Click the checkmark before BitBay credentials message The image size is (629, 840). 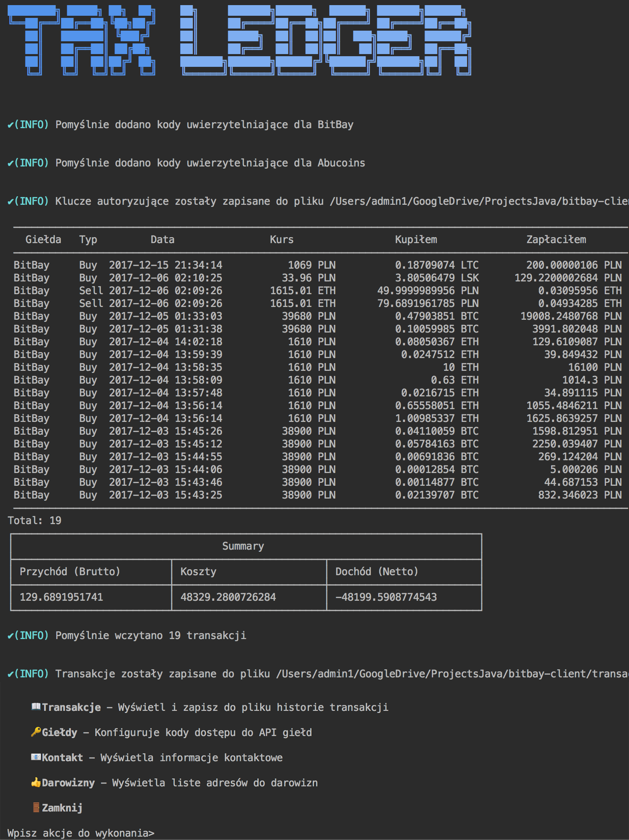coord(11,125)
